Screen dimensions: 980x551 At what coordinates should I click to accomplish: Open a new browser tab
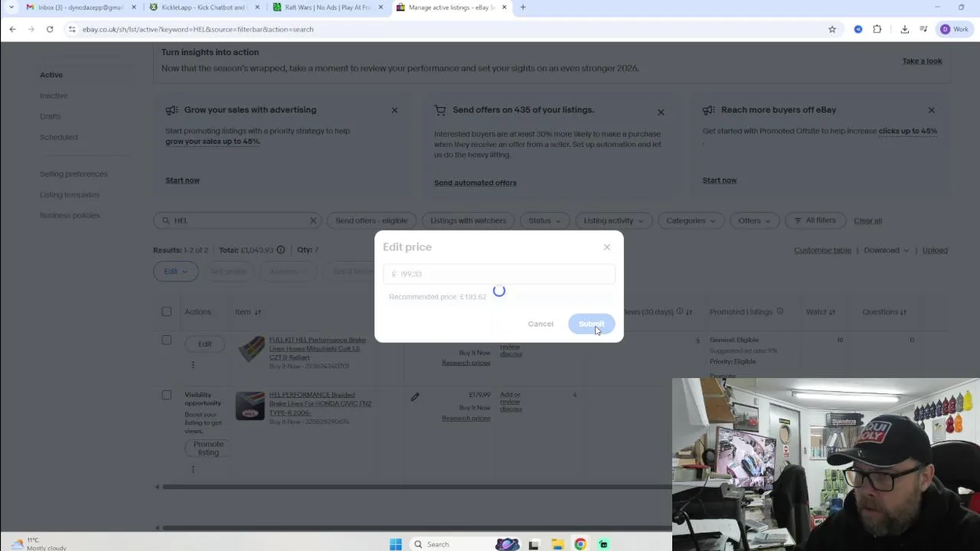pyautogui.click(x=523, y=8)
